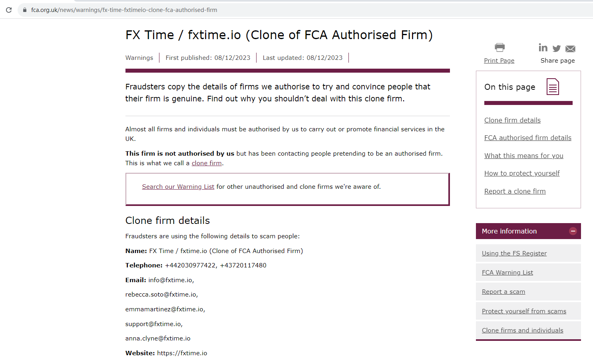The height and width of the screenshot is (364, 593).
Task: Click the site padlock icon
Action: (x=25, y=10)
